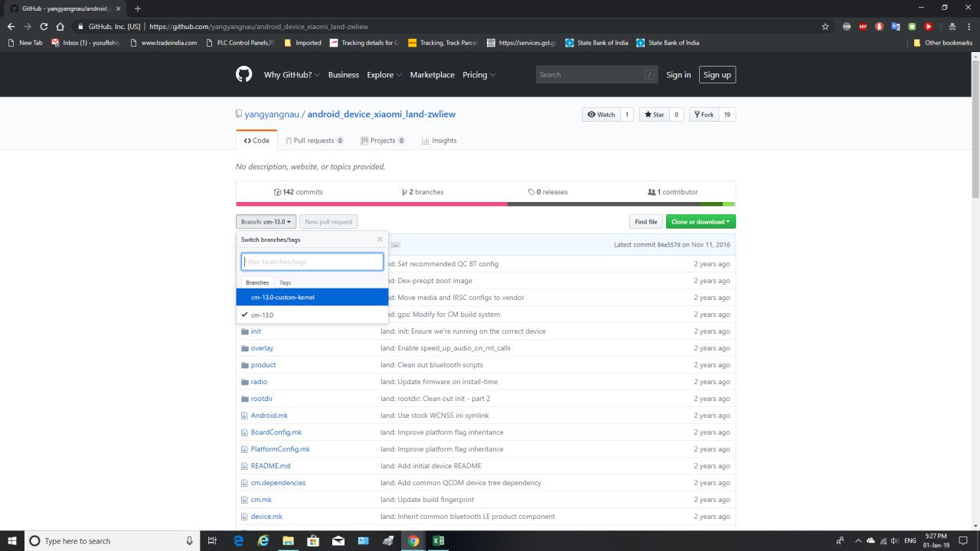Image resolution: width=980 pixels, height=551 pixels.
Task: Open the 0 releases page
Action: point(548,192)
